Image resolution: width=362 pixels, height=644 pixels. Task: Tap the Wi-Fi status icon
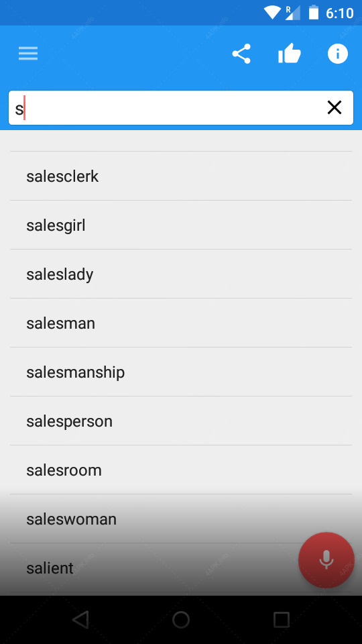click(x=271, y=13)
